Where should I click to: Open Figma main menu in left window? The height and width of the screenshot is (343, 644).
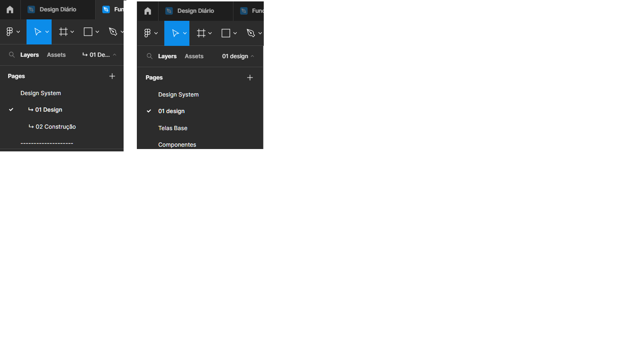click(x=9, y=32)
